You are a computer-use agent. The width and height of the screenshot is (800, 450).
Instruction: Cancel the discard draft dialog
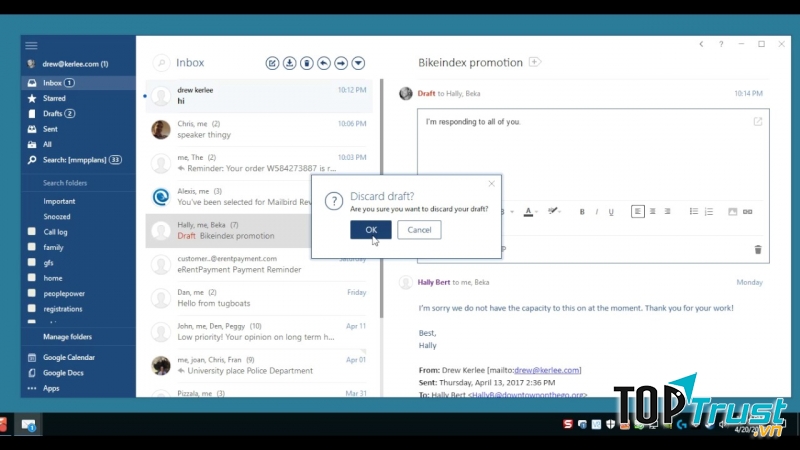click(419, 230)
